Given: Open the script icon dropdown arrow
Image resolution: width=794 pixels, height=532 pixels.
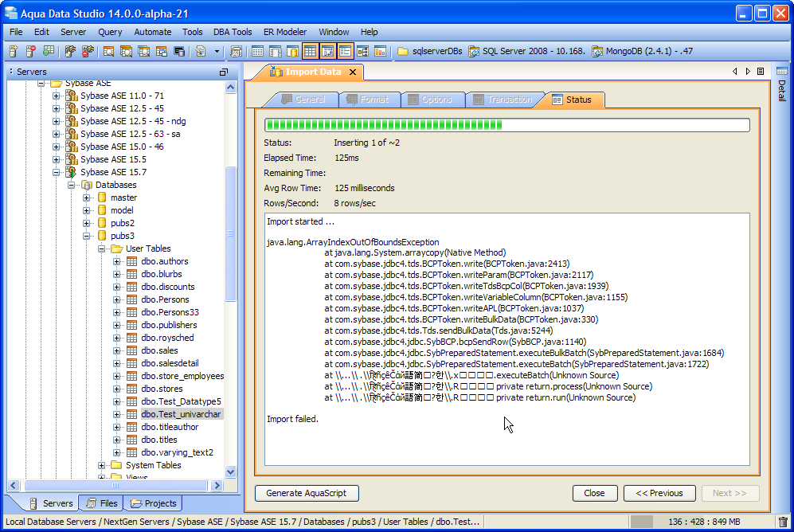Looking at the screenshot, I should point(217,51).
